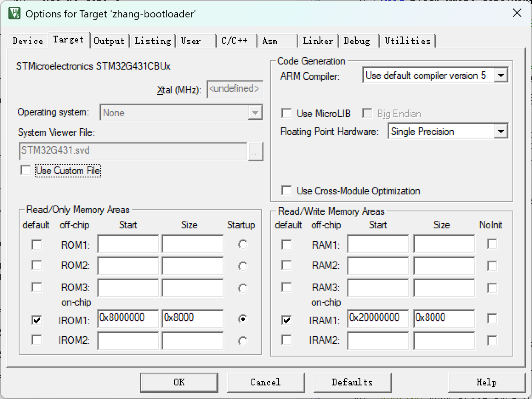Screen dimensions: 532x399
Task: Check the RAM1 default checkbox
Action: click(x=287, y=244)
